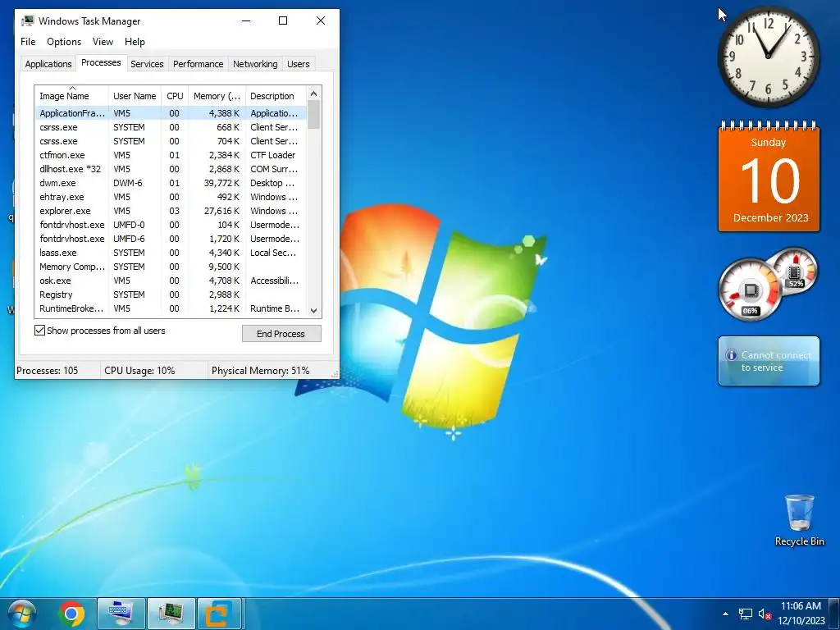Screen dimensions: 840x630
Task: Switch to the Applications tab
Action: pos(48,64)
